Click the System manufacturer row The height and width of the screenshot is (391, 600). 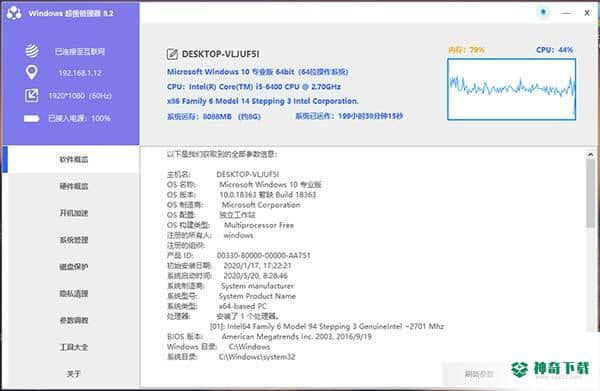pyautogui.click(x=230, y=286)
